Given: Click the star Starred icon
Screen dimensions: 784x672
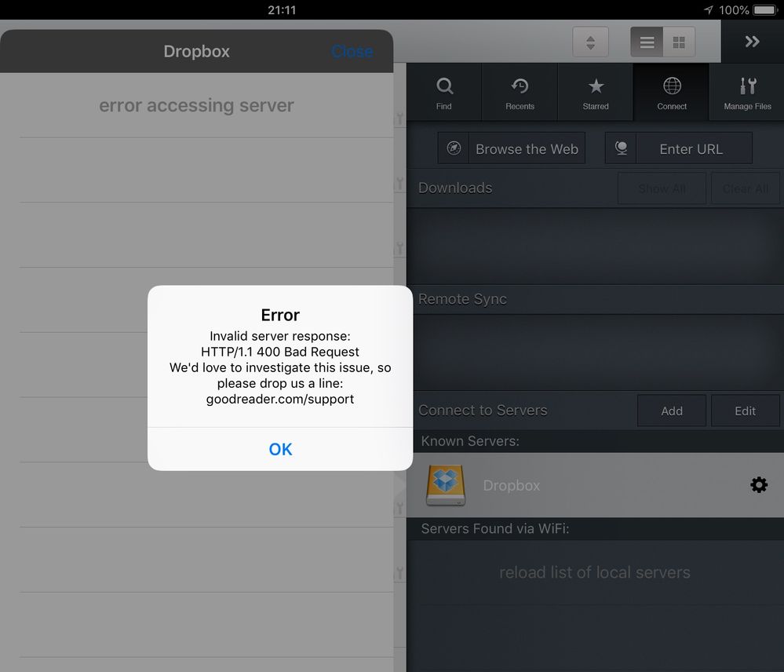Looking at the screenshot, I should 596,86.
